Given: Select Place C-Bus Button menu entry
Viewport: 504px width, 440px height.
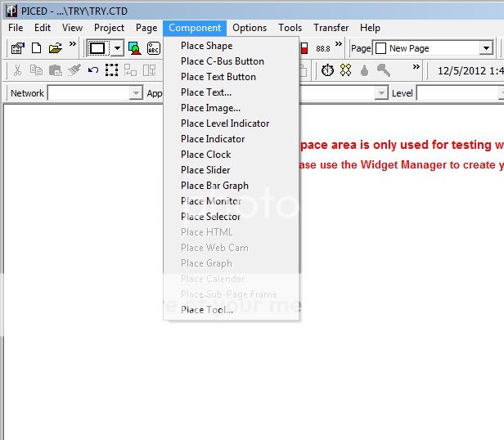Looking at the screenshot, I should tap(222, 61).
